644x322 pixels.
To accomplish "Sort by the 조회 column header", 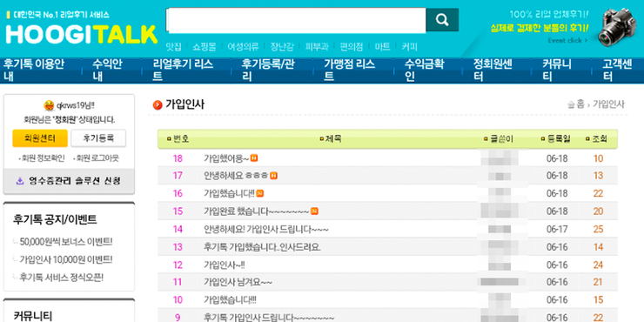I will (596, 139).
